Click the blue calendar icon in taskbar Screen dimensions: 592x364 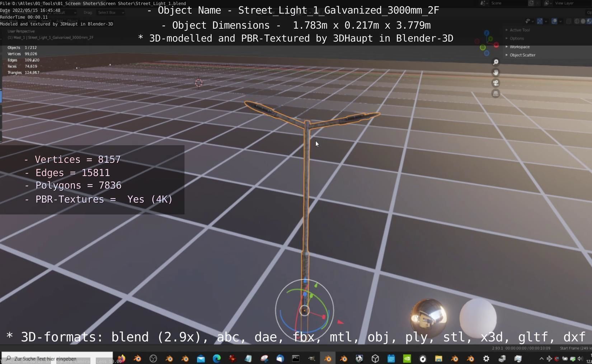(x=391, y=358)
